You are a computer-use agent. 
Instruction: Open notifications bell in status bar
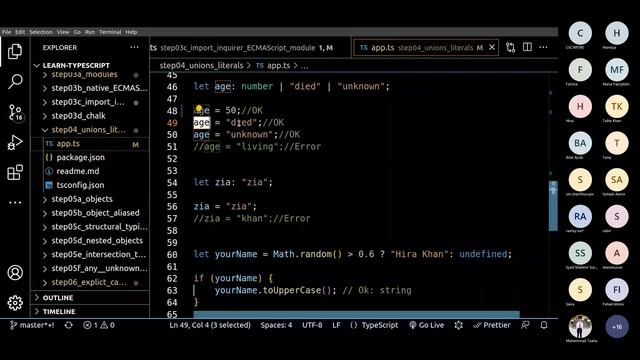[544, 325]
